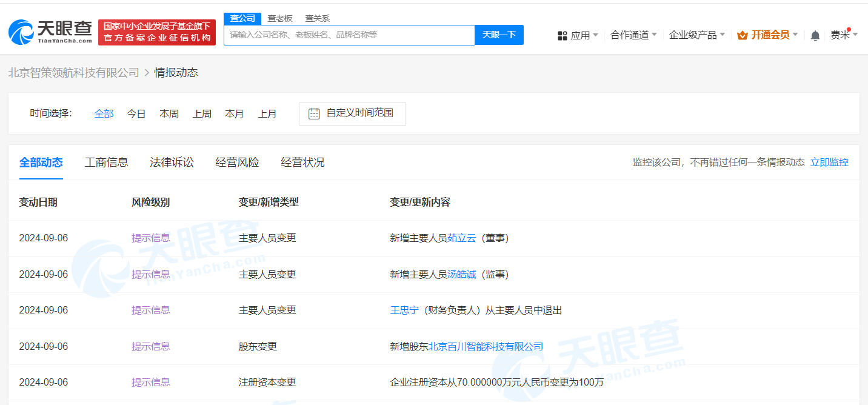868x405 pixels.
Task: Click 提示信息 in the 股东变更 row
Action: click(151, 347)
